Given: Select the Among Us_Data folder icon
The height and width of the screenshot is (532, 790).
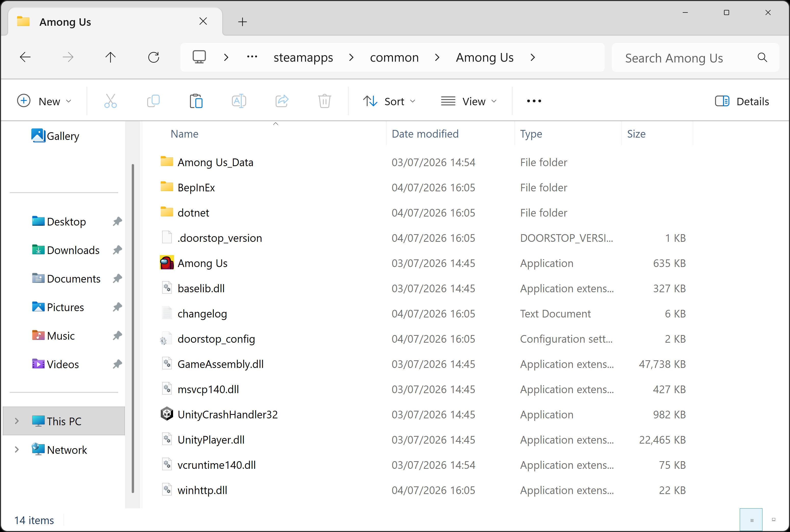Looking at the screenshot, I should click(167, 162).
